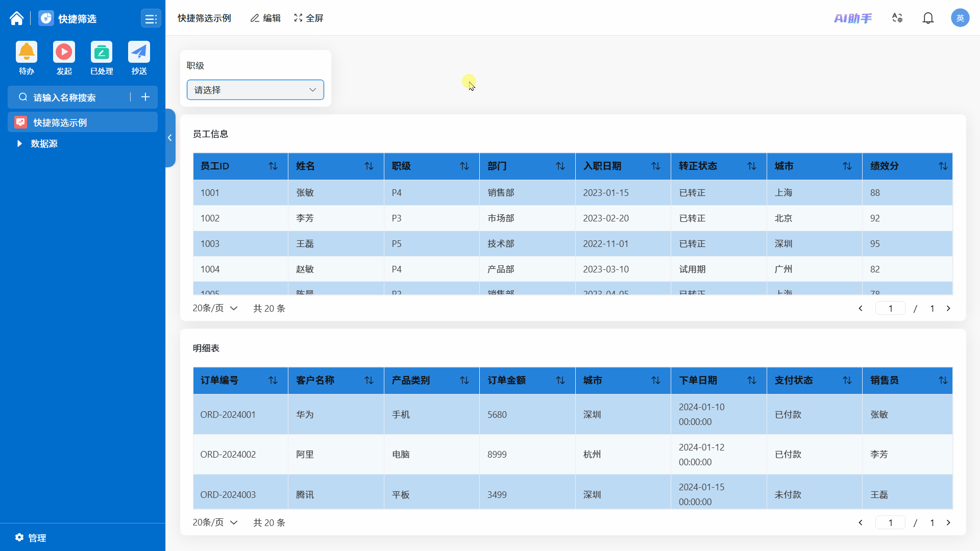Change 员工信息 page size 20条/页
The width and height of the screenshot is (980, 551).
tap(215, 308)
